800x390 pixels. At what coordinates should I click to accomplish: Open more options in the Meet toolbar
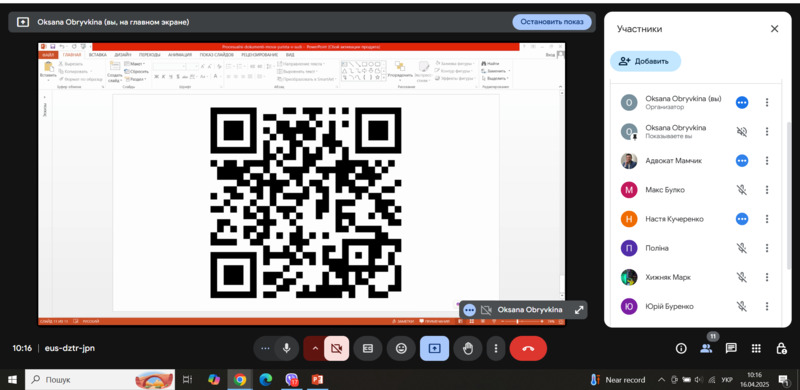[x=495, y=349]
